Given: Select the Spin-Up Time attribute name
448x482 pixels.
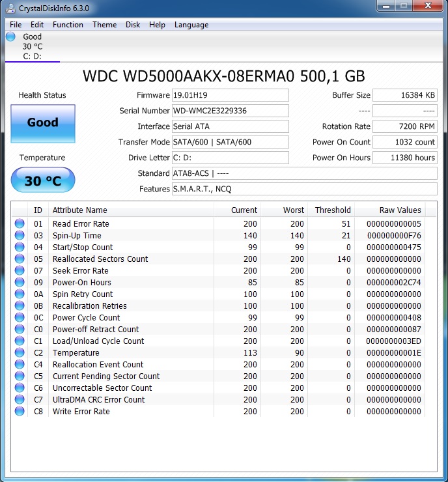Looking at the screenshot, I should [x=77, y=236].
